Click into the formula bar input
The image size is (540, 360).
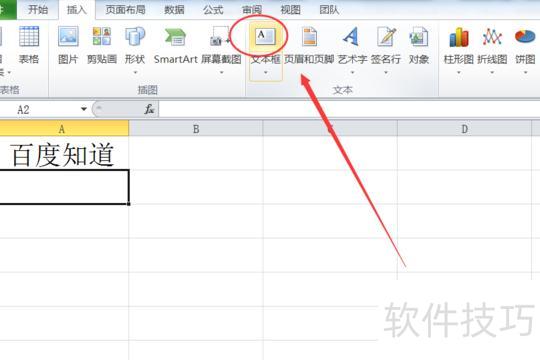(349, 110)
